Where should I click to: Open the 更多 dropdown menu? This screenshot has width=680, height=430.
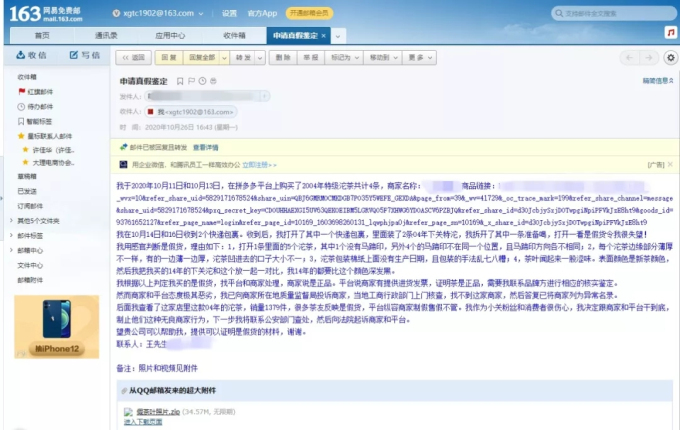coord(416,58)
